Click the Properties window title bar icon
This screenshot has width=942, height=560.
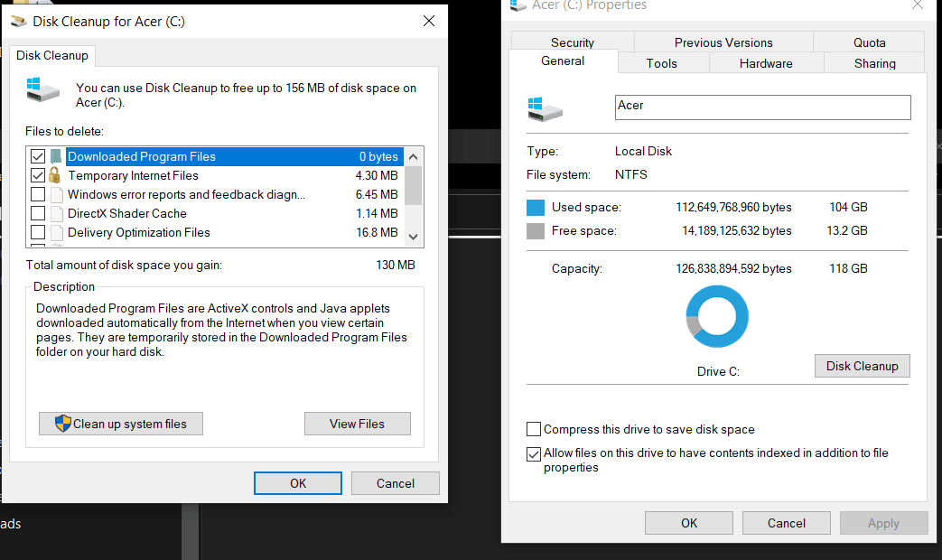[518, 5]
